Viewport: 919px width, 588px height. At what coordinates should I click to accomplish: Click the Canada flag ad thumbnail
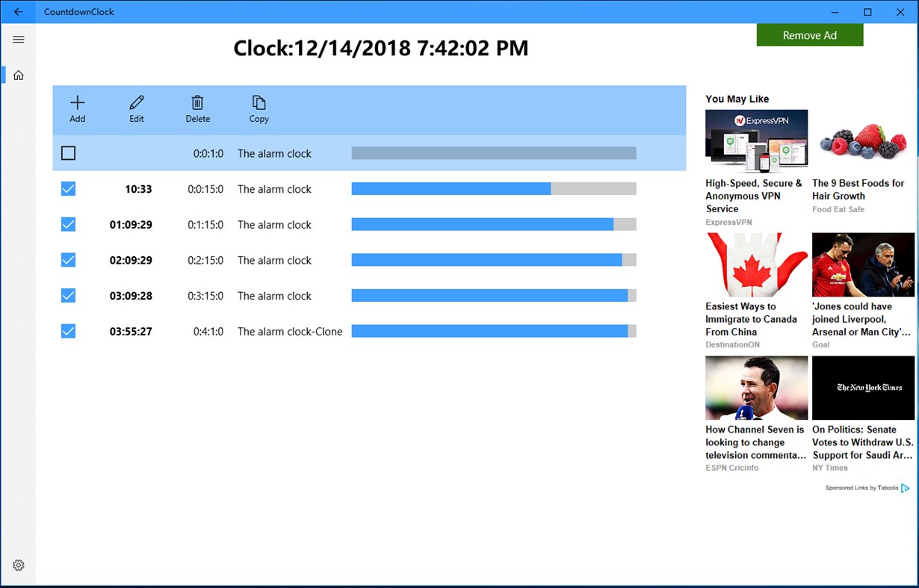pos(756,264)
